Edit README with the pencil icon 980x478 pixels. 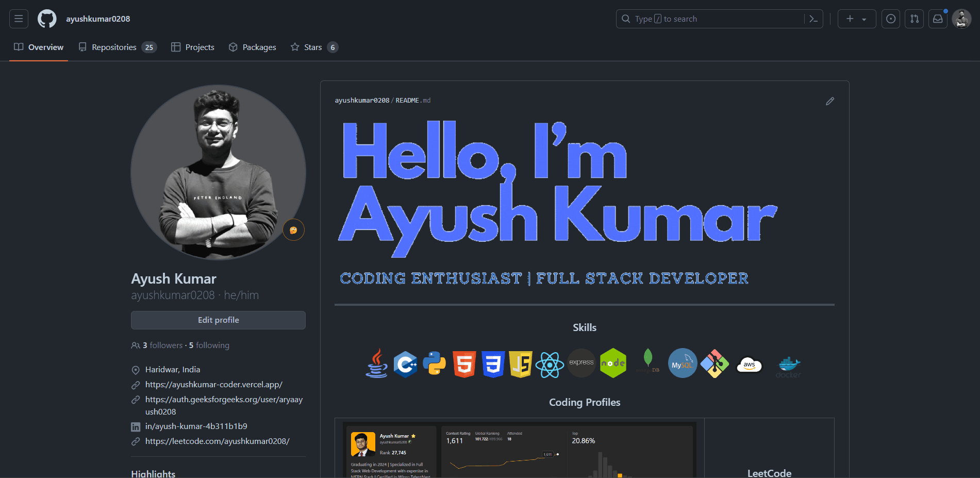coord(829,101)
